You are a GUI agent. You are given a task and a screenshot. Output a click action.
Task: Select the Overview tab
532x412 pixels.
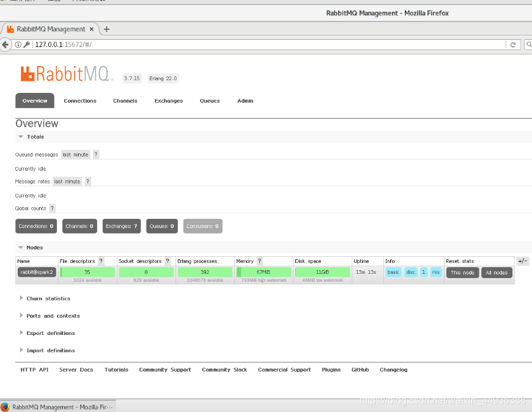point(35,101)
